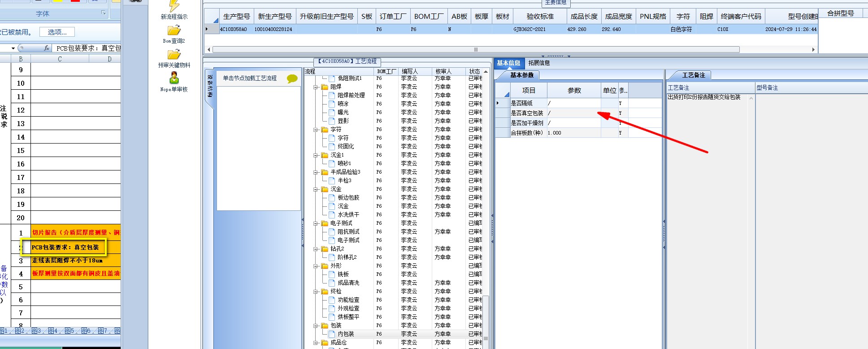Collapse the 半成品检验3 folder node
Viewport: 868px width, 349px height.
coord(316,172)
